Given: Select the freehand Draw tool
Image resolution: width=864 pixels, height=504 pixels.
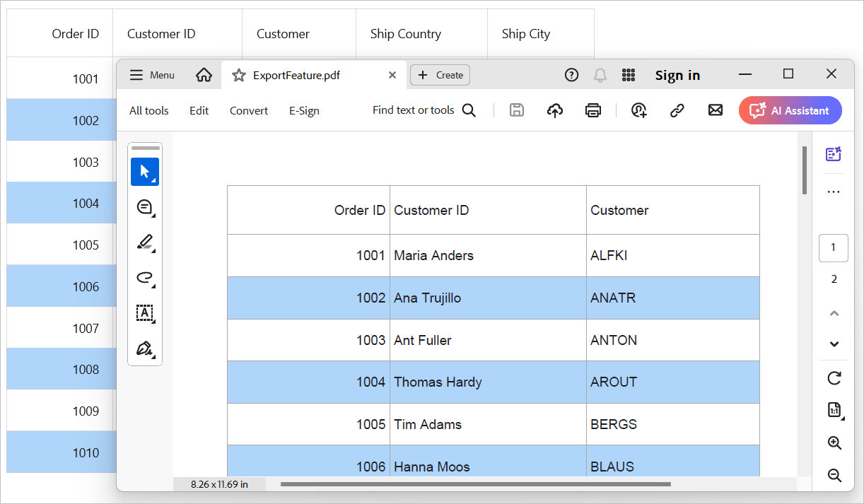Looking at the screenshot, I should pyautogui.click(x=145, y=277).
